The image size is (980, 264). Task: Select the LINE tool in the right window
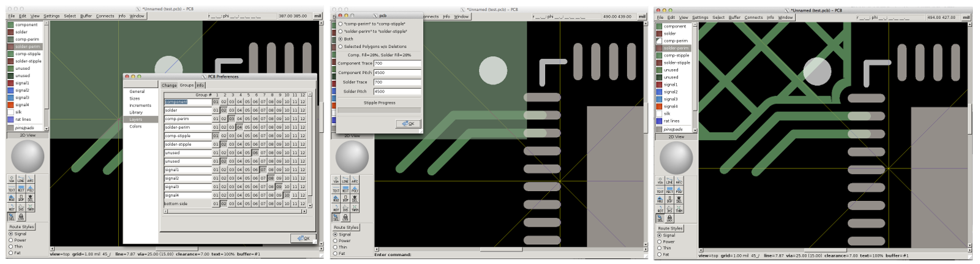pos(669,181)
